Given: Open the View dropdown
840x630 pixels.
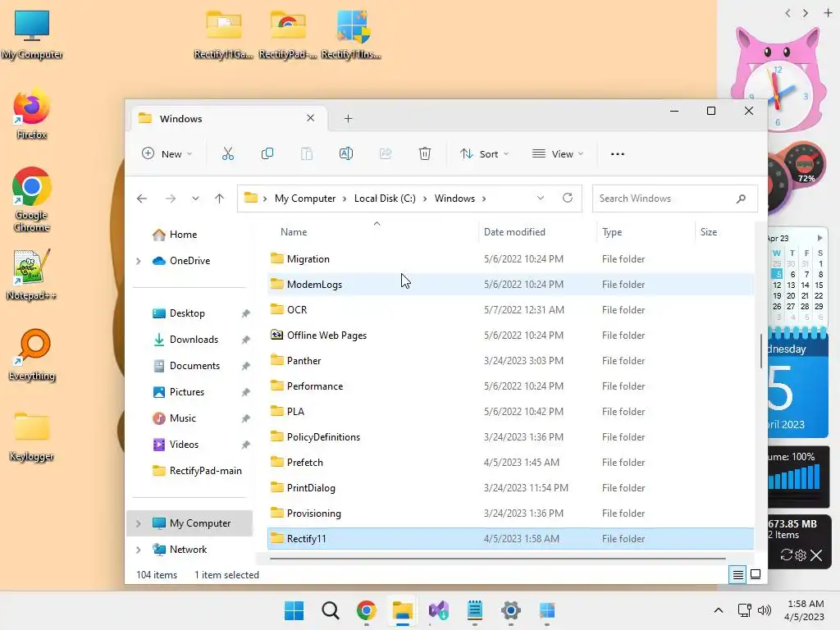Looking at the screenshot, I should [x=558, y=153].
